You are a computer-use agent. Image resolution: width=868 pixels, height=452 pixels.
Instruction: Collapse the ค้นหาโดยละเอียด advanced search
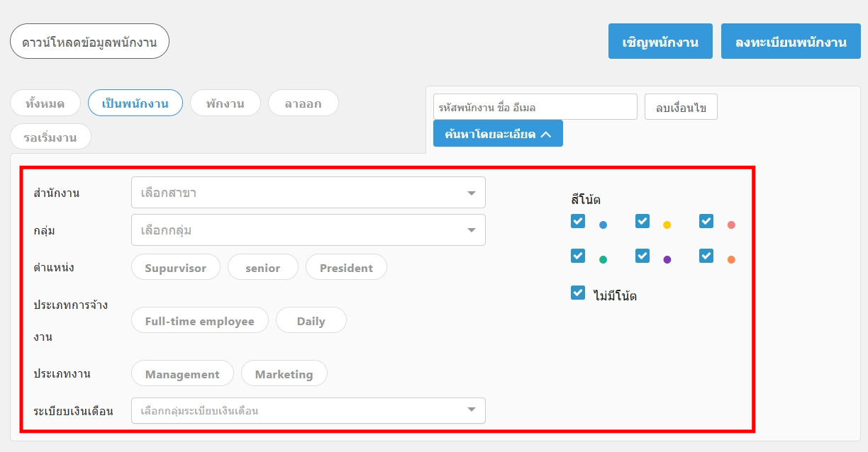click(x=498, y=133)
